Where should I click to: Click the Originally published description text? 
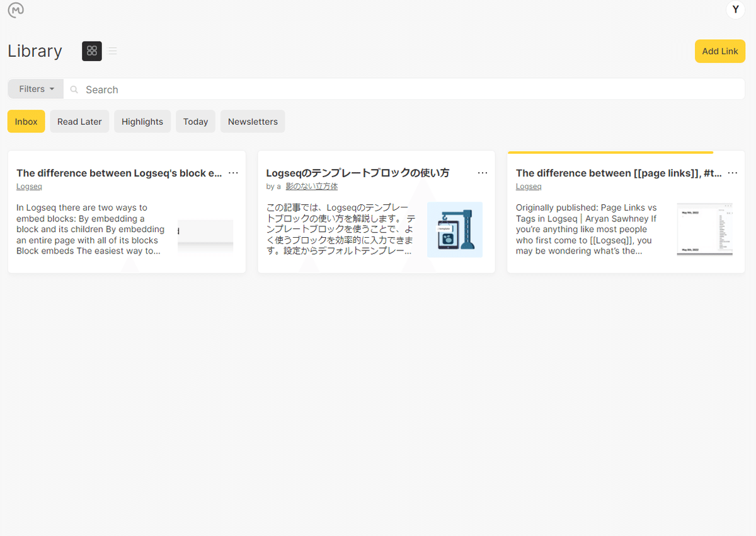coord(587,229)
